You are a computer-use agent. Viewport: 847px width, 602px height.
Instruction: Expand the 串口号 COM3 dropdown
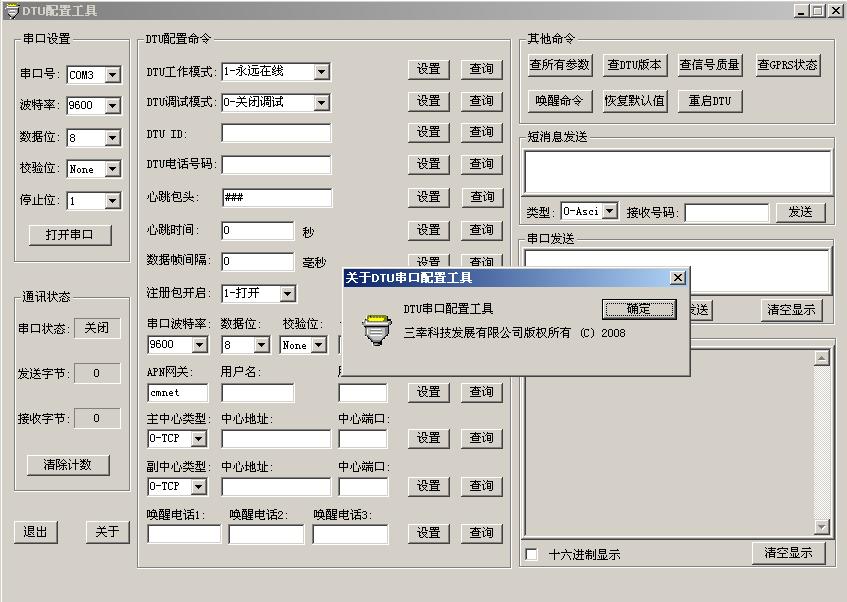coord(112,75)
